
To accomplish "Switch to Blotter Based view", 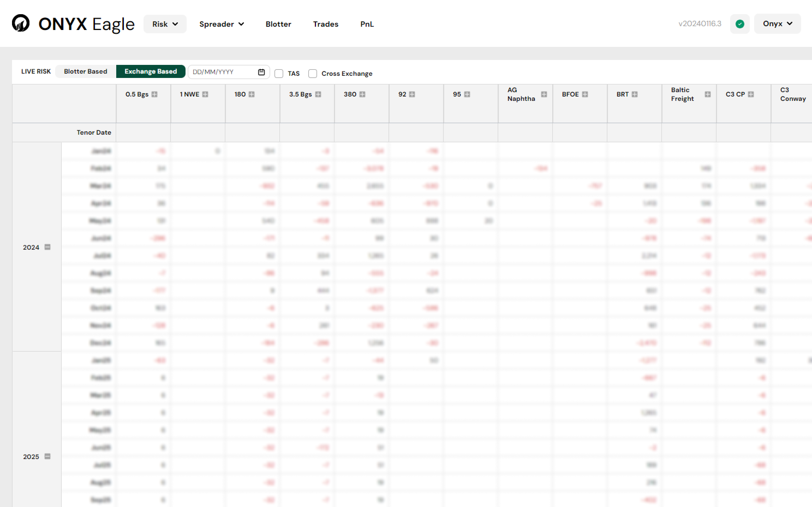I will click(86, 71).
